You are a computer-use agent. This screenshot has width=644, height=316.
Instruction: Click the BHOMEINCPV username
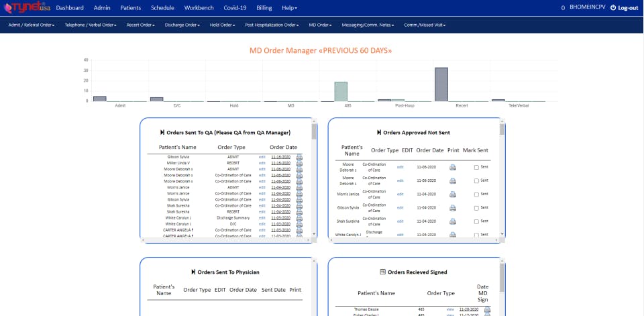(588, 7)
